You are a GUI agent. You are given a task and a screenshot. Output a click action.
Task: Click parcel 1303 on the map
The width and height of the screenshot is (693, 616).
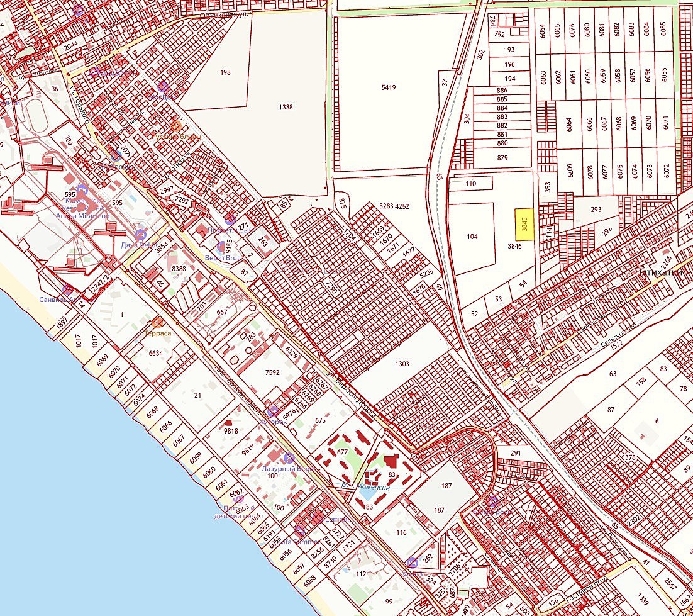click(402, 364)
